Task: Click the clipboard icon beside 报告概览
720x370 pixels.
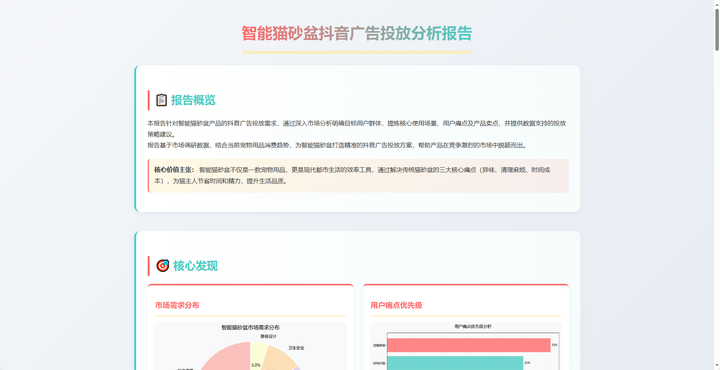Action: coord(161,100)
